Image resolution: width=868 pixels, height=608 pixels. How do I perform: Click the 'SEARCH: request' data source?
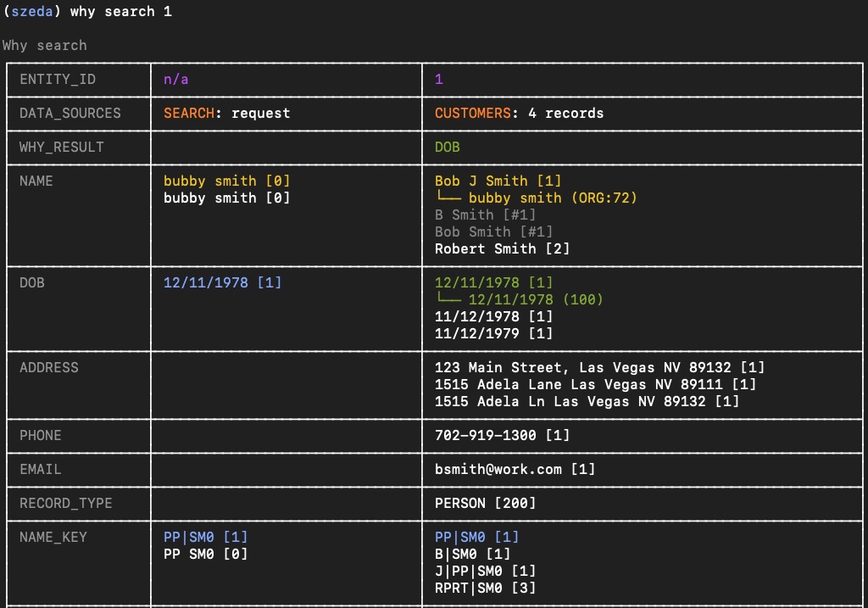pos(226,114)
